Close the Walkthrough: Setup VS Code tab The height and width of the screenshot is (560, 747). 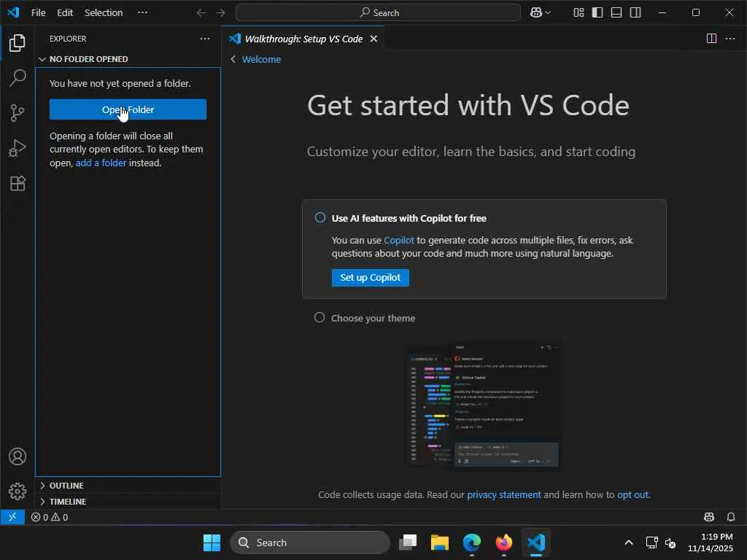pos(374,39)
